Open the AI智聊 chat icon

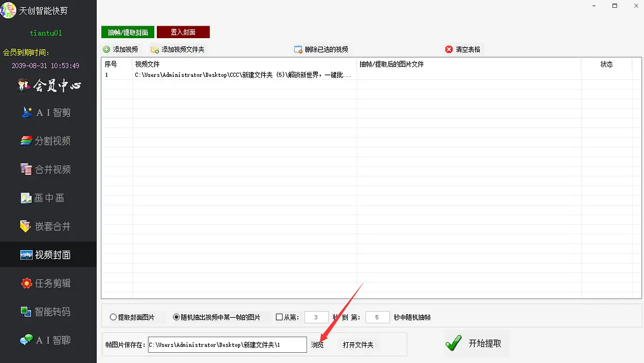26,340
